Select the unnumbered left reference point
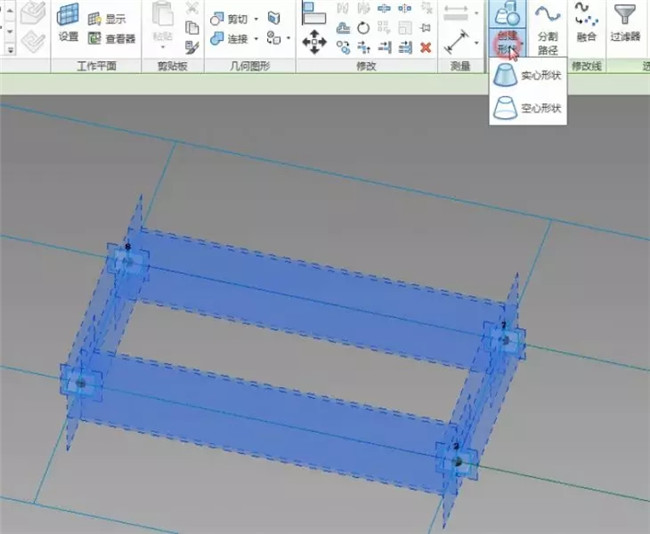 [x=81, y=384]
